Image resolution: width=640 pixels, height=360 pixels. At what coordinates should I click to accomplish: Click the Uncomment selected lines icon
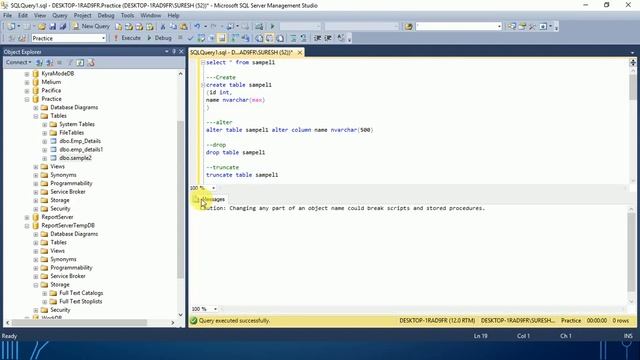click(304, 38)
